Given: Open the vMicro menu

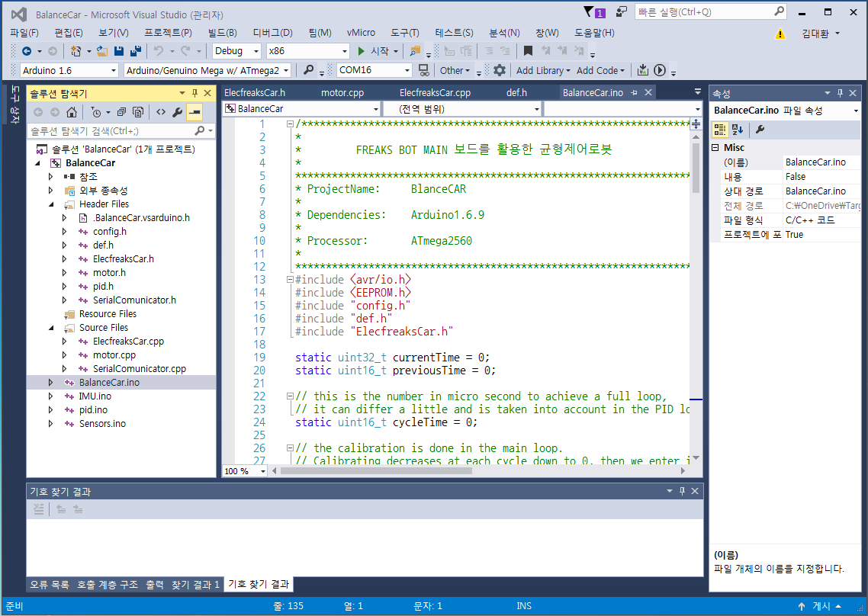Looking at the screenshot, I should click(361, 33).
